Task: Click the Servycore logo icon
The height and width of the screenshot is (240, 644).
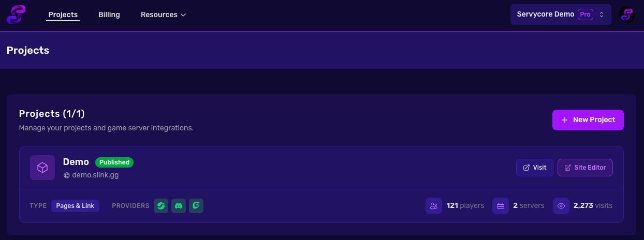Action: click(x=16, y=14)
